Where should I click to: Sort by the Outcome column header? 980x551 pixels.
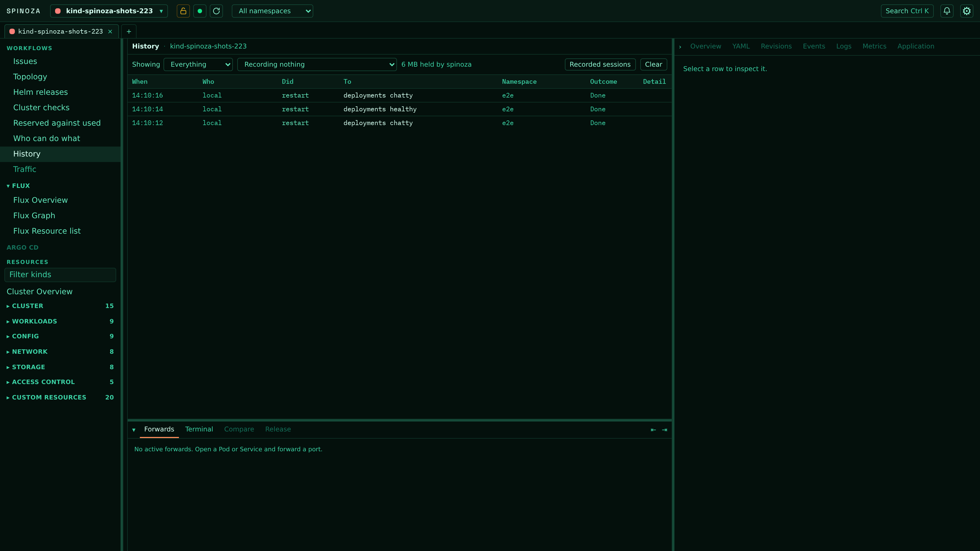pos(603,82)
